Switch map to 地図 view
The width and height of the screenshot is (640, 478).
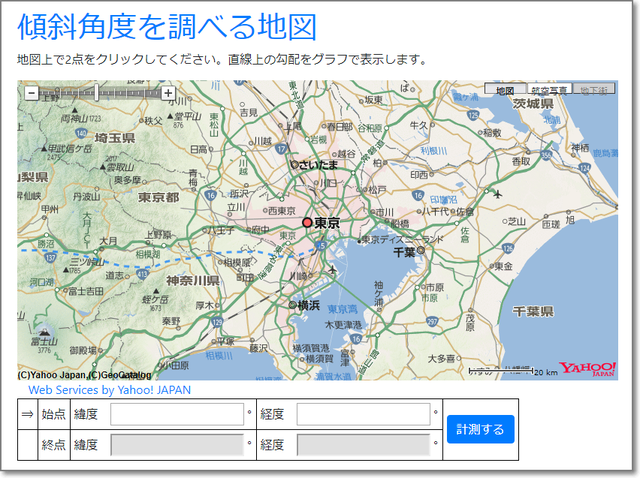pyautogui.click(x=505, y=90)
